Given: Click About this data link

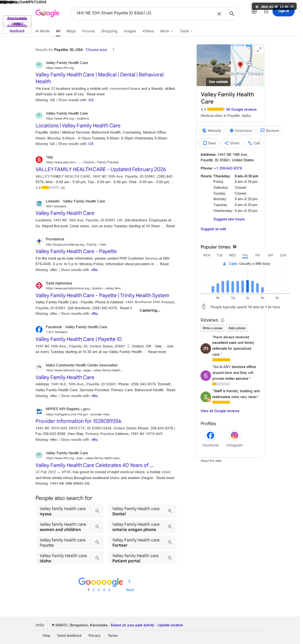Looking at the screenshot, I should (x=211, y=461).
